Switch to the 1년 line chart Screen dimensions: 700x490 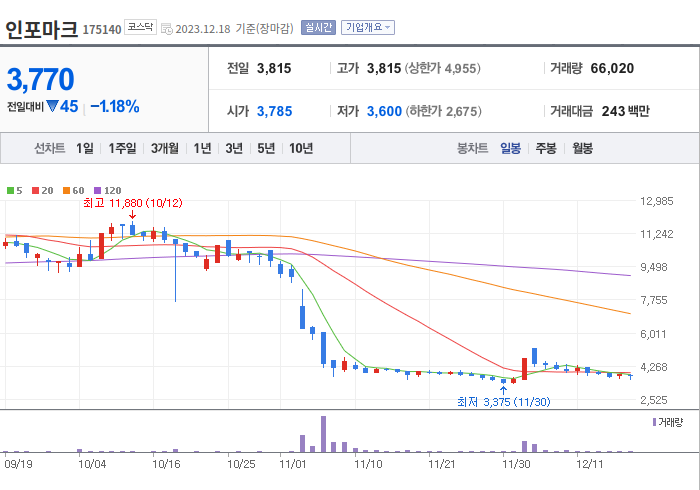coord(202,148)
